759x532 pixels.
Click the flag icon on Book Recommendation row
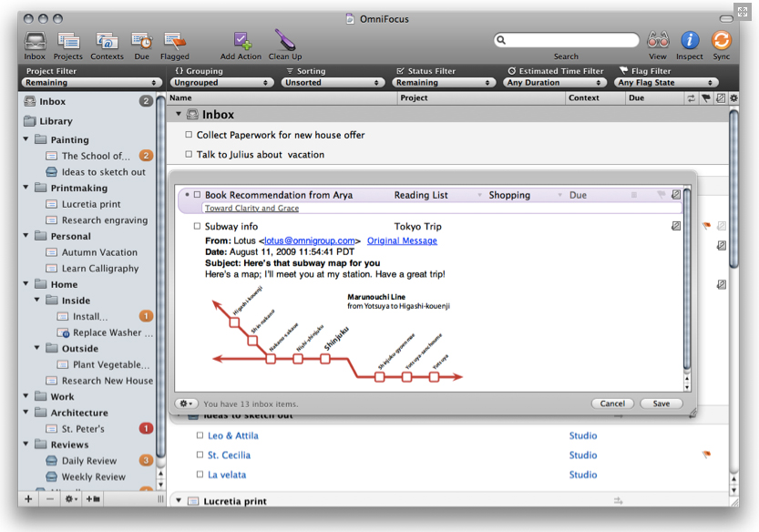[x=661, y=195]
